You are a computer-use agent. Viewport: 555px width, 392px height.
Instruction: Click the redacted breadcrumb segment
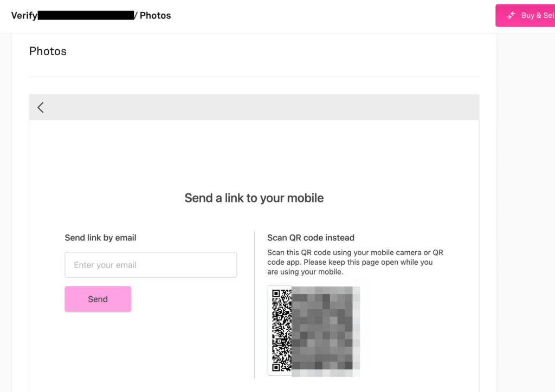click(86, 16)
